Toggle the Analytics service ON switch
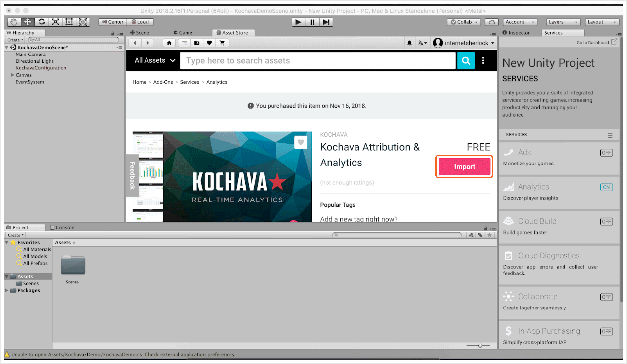The image size is (627, 364). click(606, 187)
